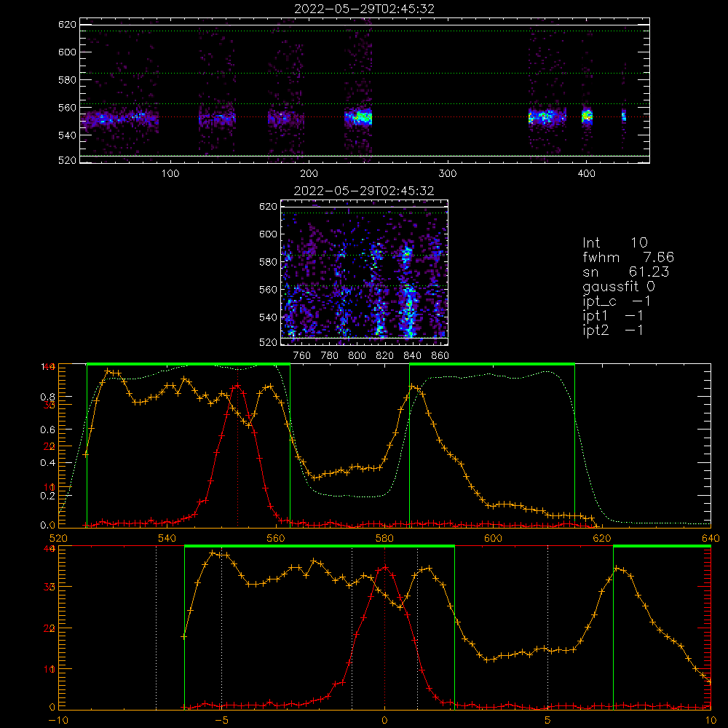Click x-axis tick label '200' on top spectrogram
728x728 pixels.
pos(309,174)
